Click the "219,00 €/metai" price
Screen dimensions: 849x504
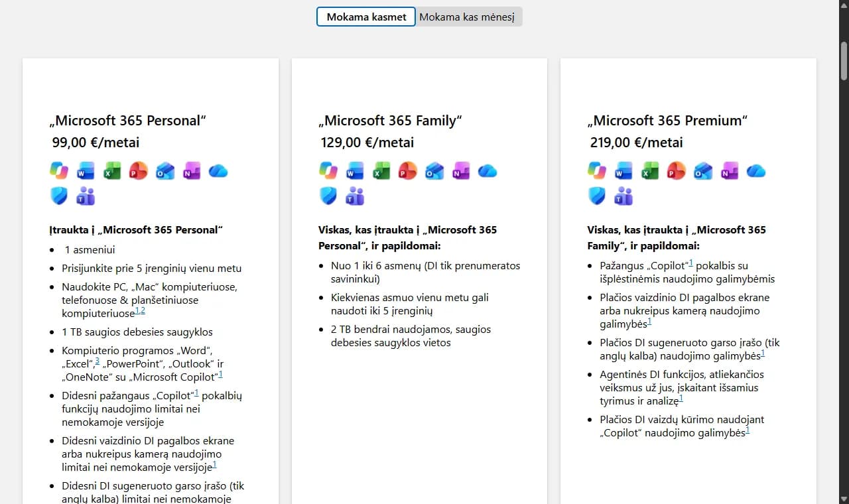pos(636,143)
